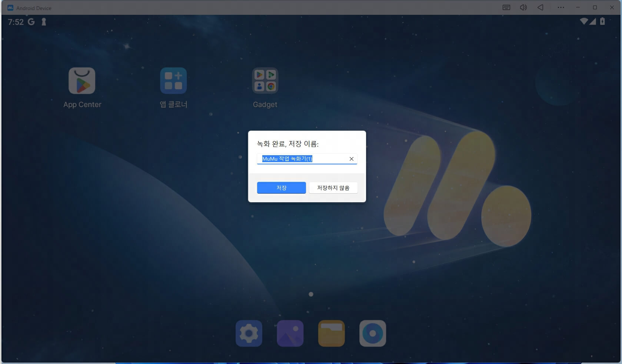Viewport: 622px width, 364px height.
Task: Click the Android Device window title
Action: point(34,8)
